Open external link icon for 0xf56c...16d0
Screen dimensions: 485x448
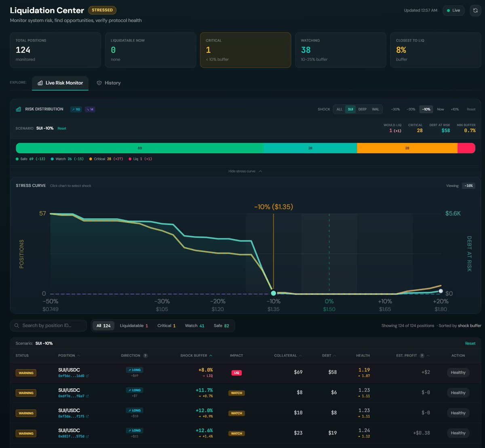(x=87, y=376)
